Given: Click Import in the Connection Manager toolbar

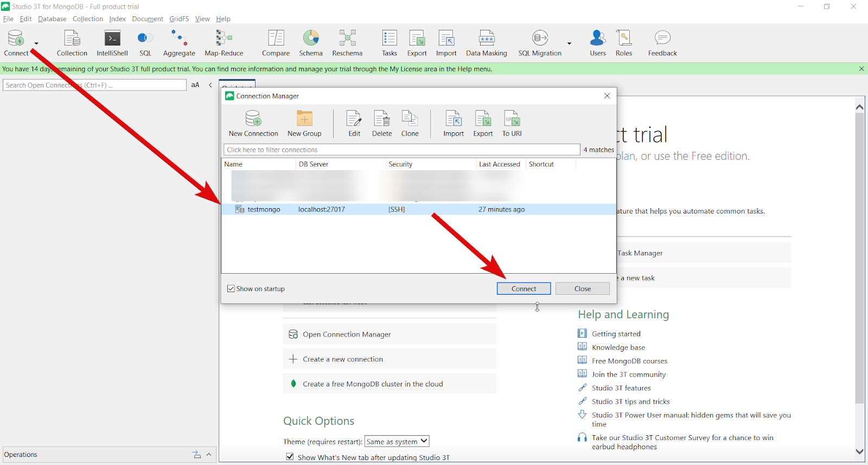Looking at the screenshot, I should 454,124.
